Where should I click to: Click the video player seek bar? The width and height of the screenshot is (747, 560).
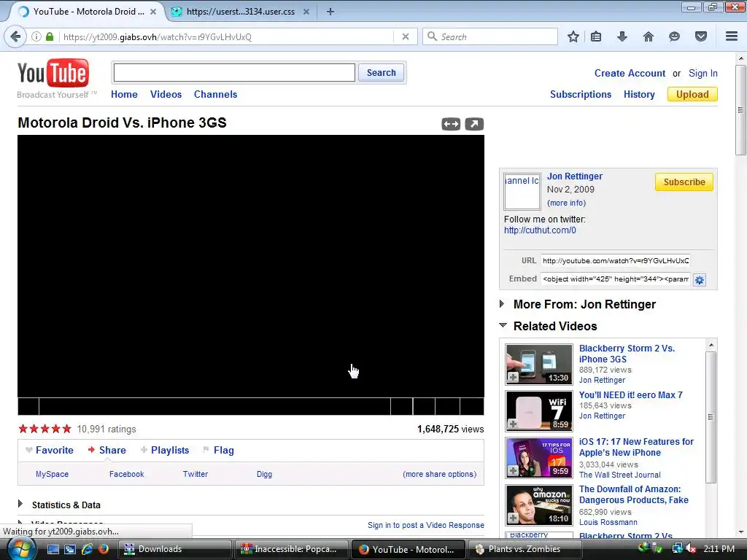(x=214, y=406)
